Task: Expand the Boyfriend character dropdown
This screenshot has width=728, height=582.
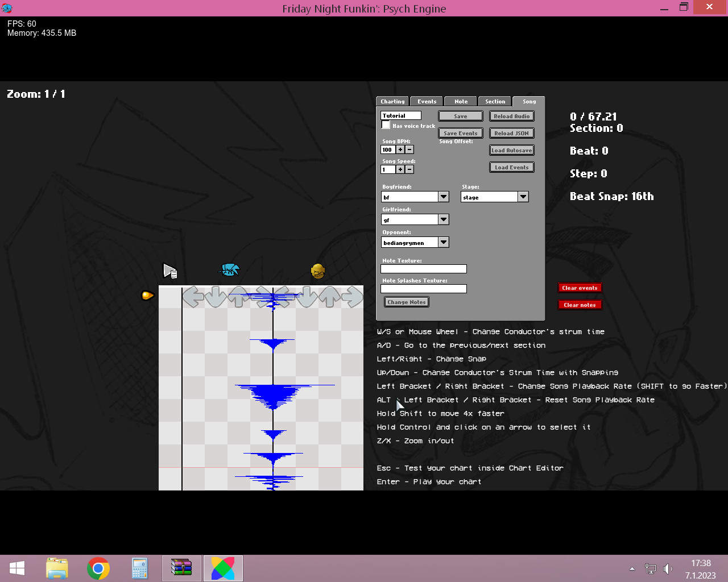Action: pos(444,197)
